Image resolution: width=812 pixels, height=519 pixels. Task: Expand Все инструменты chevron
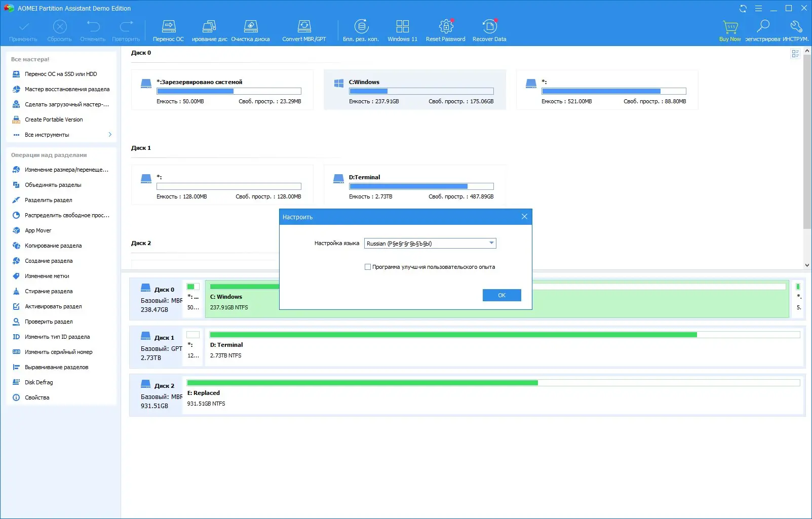[x=110, y=135]
